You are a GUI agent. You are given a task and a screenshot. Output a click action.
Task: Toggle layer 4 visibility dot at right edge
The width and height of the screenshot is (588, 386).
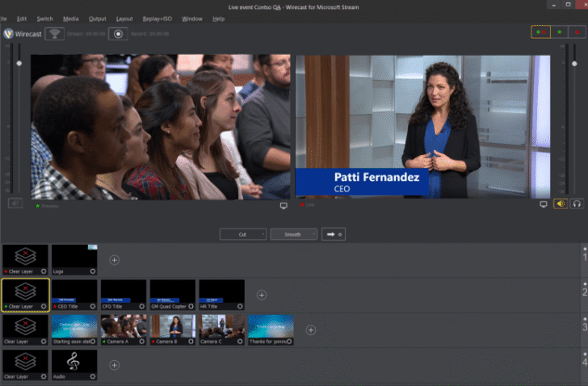[585, 355]
